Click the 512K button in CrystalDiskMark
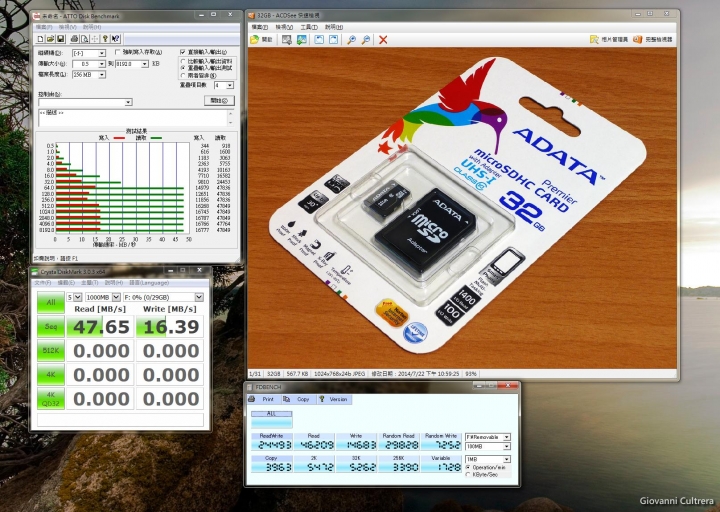The width and height of the screenshot is (720, 512). (51, 351)
